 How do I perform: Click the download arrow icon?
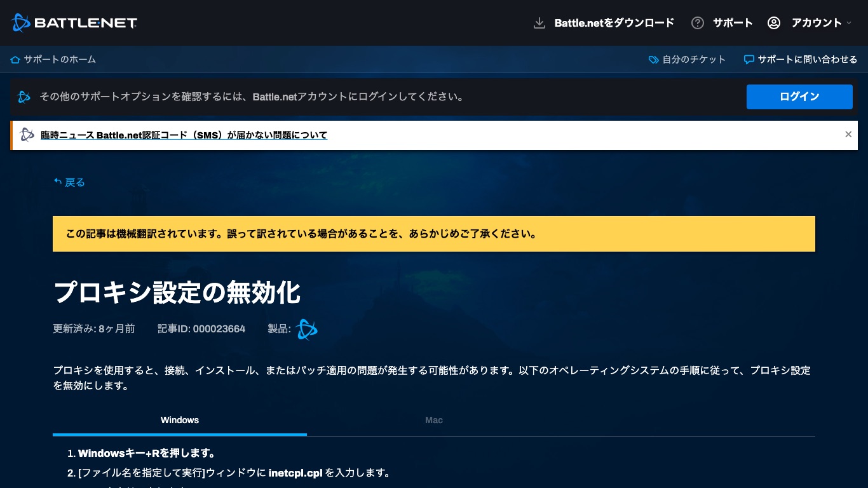[x=539, y=23]
